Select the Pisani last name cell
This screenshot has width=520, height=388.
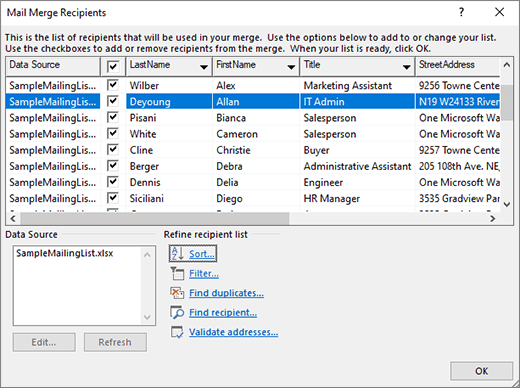(x=169, y=118)
